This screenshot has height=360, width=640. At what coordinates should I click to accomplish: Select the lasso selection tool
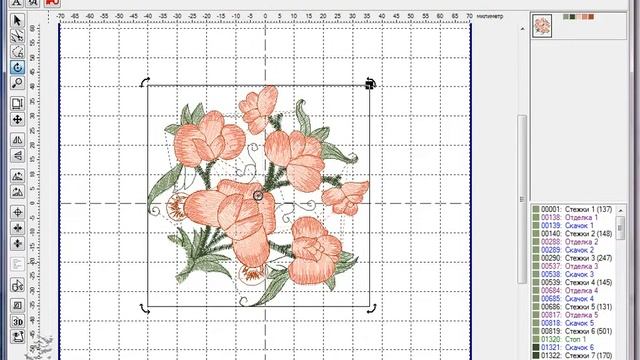[x=17, y=52]
